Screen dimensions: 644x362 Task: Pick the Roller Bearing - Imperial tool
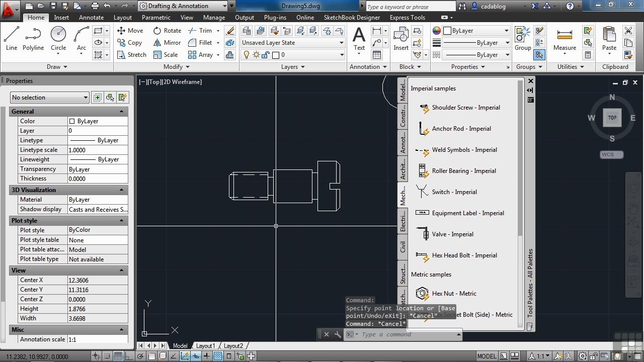pyautogui.click(x=463, y=171)
